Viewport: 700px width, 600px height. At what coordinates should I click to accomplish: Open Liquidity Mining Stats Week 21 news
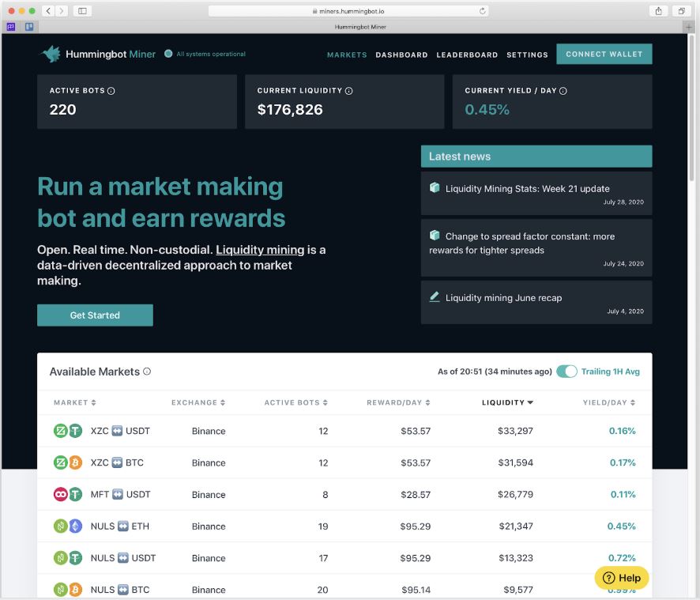[x=527, y=189]
